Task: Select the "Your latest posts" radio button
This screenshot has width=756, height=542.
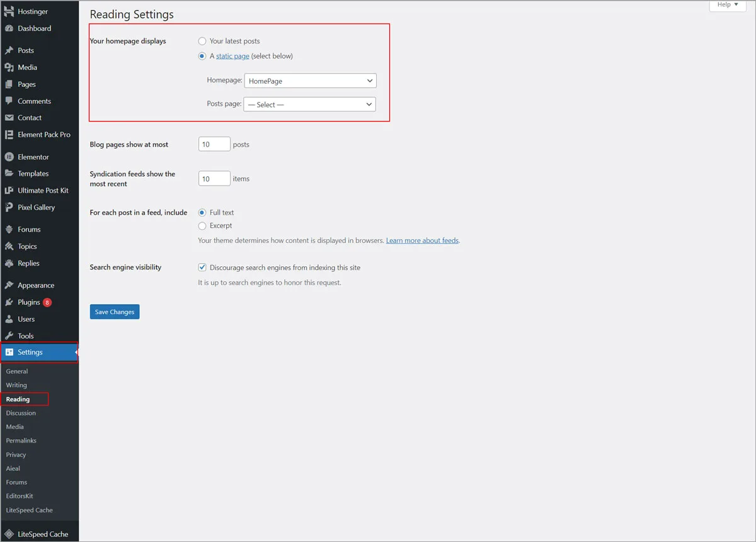Action: pyautogui.click(x=202, y=41)
